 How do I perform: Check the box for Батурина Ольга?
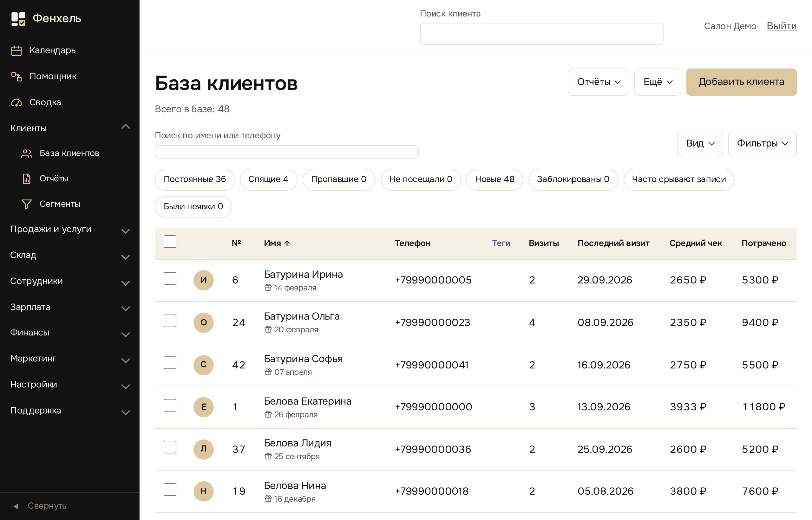coord(170,321)
